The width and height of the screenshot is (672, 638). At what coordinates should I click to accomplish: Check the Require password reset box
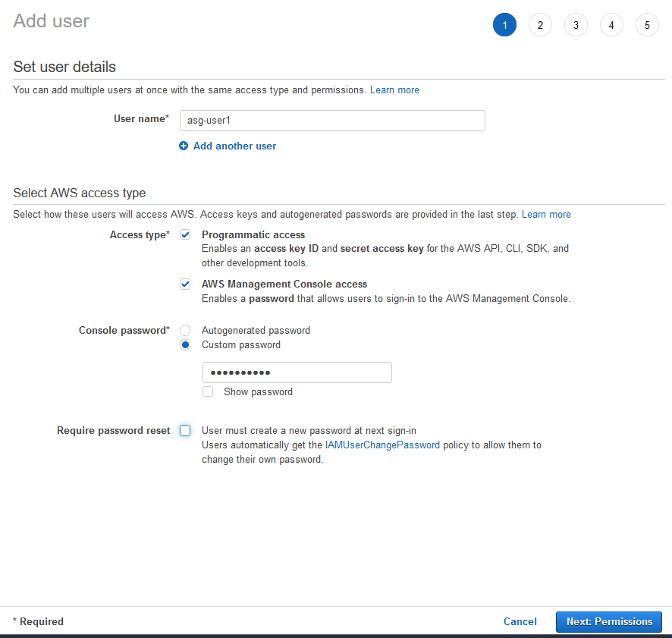pyautogui.click(x=185, y=431)
